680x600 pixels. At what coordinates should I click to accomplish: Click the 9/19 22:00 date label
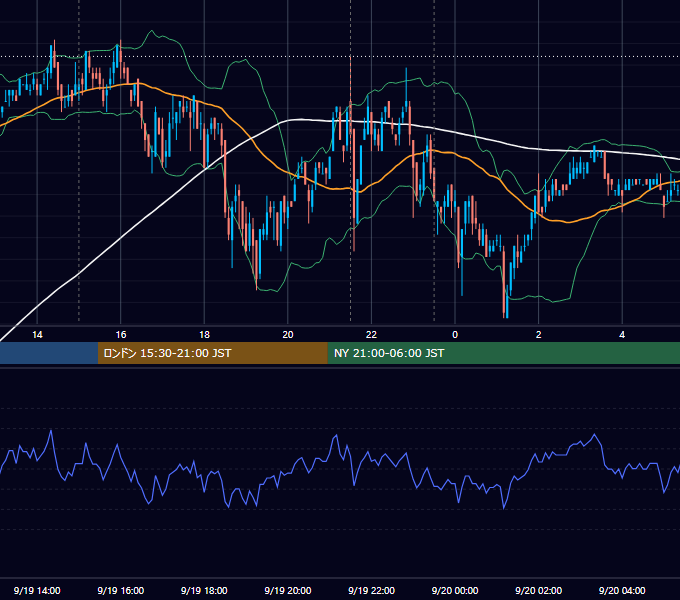coord(372,590)
